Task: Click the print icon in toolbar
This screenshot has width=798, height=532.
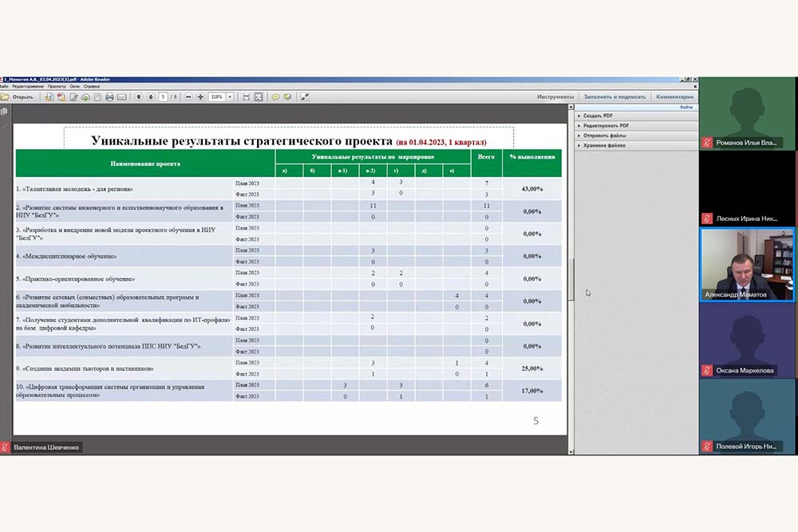Action: (109, 97)
